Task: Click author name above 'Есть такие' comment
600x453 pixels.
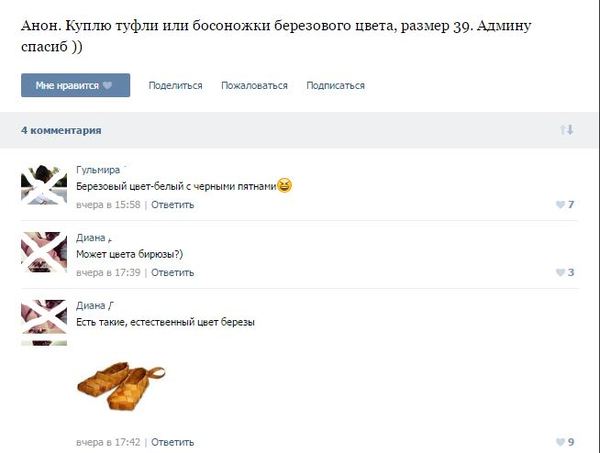Action: pyautogui.click(x=91, y=306)
